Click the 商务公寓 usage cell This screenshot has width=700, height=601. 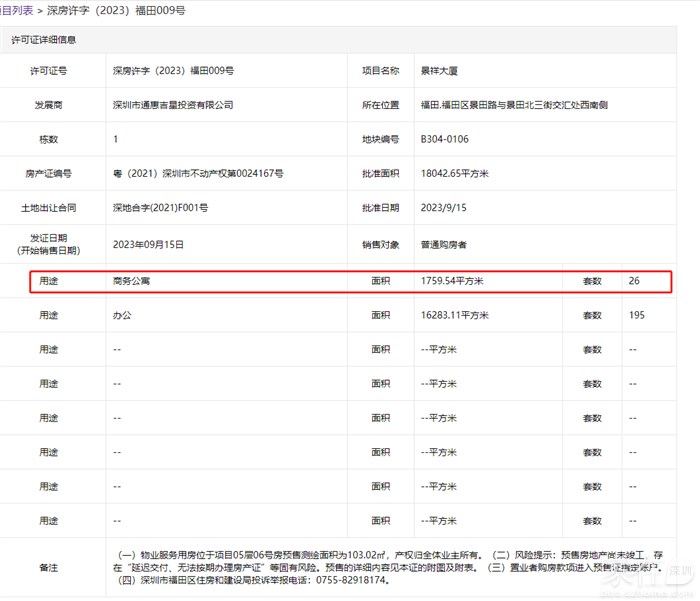tap(132, 281)
